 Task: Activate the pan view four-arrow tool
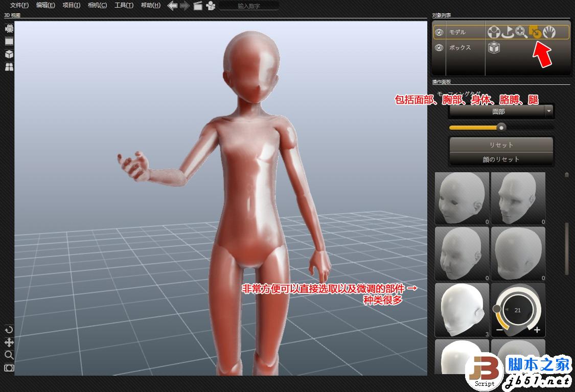pyautogui.click(x=9, y=342)
